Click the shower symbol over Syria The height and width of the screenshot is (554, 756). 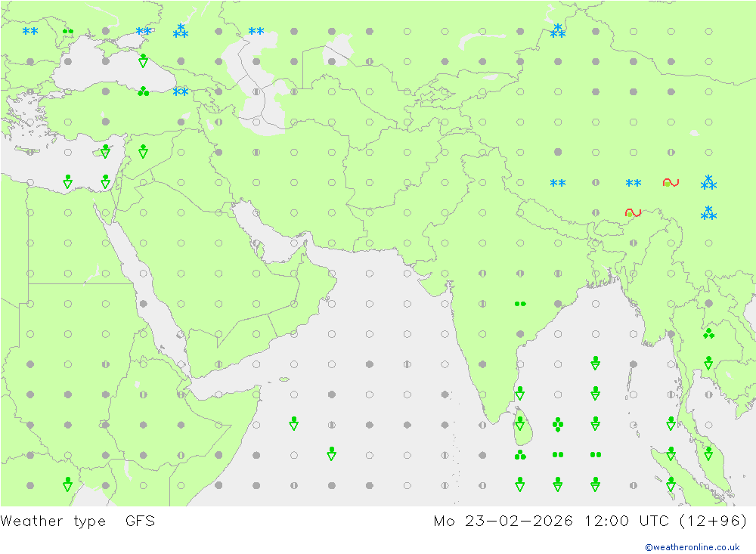[x=143, y=151]
